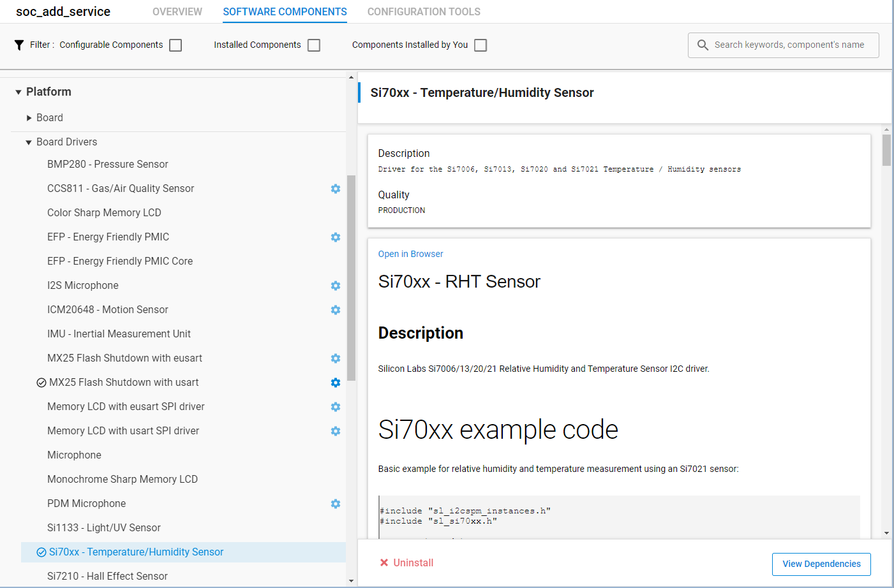The height and width of the screenshot is (588, 894).
Task: Click installed checkmark icon beside Si70xx Temperature/Humidity Sensor
Action: coord(41,552)
